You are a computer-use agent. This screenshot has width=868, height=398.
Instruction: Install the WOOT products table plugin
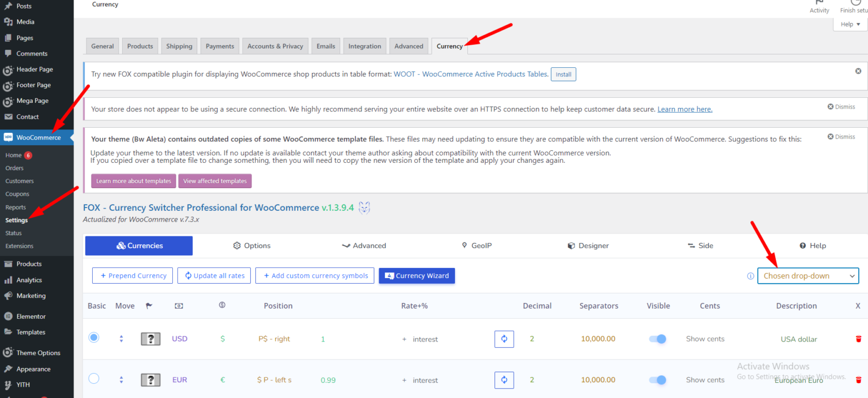563,74
